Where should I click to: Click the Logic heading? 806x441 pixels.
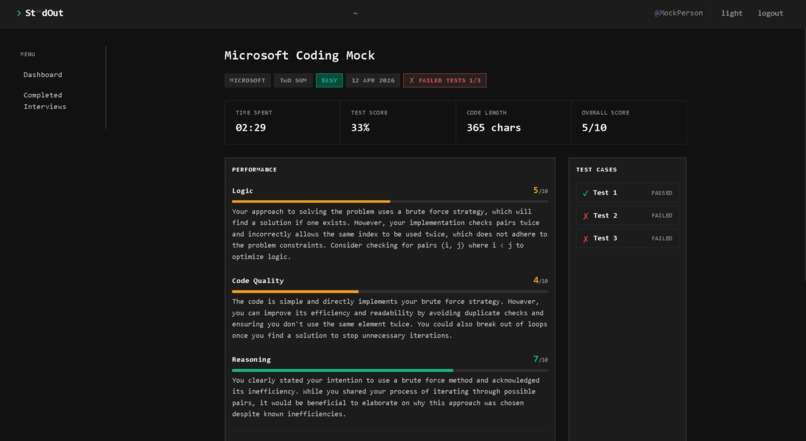[242, 191]
